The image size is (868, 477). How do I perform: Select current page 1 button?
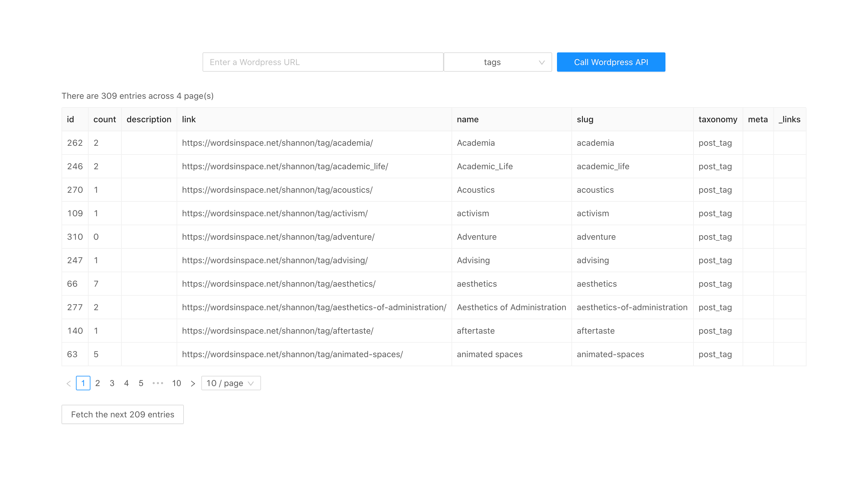pyautogui.click(x=83, y=383)
